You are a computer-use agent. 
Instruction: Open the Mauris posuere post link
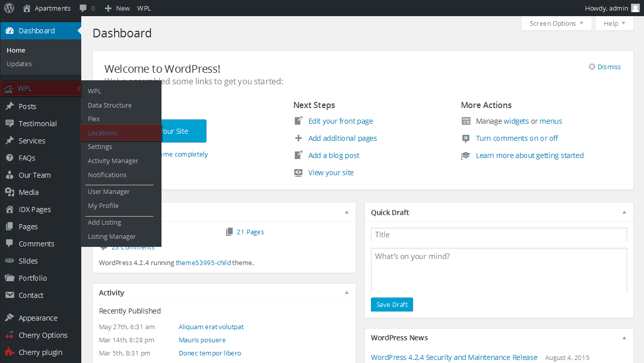click(202, 340)
